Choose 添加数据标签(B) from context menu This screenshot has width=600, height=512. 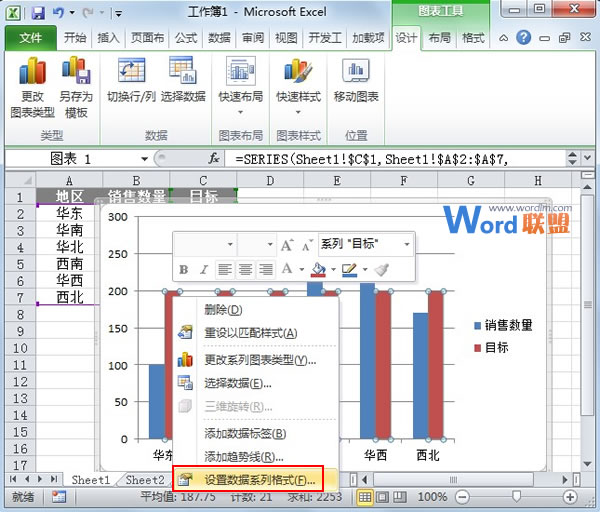(x=256, y=434)
